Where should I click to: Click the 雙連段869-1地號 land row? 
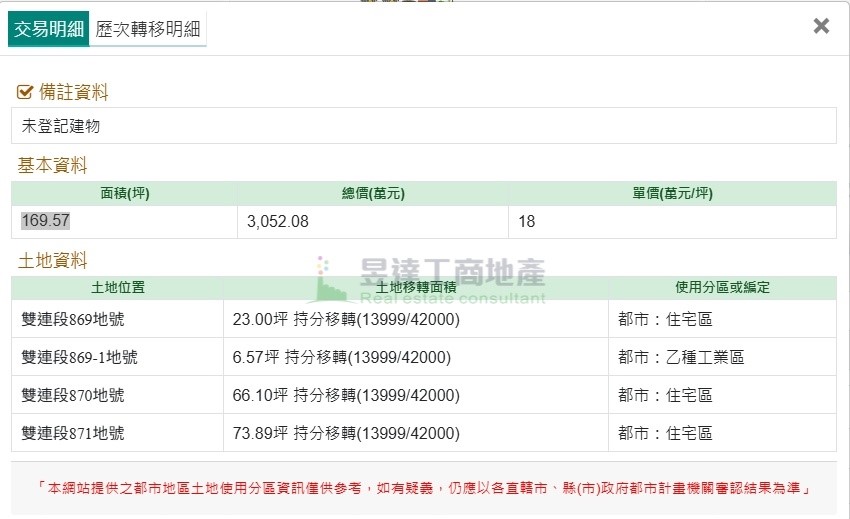(x=80, y=357)
